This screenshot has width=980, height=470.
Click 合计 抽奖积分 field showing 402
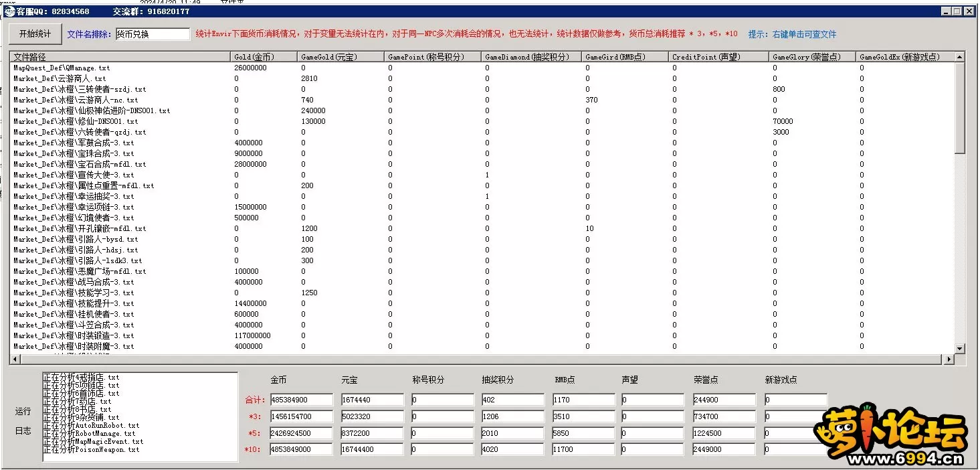coord(512,400)
